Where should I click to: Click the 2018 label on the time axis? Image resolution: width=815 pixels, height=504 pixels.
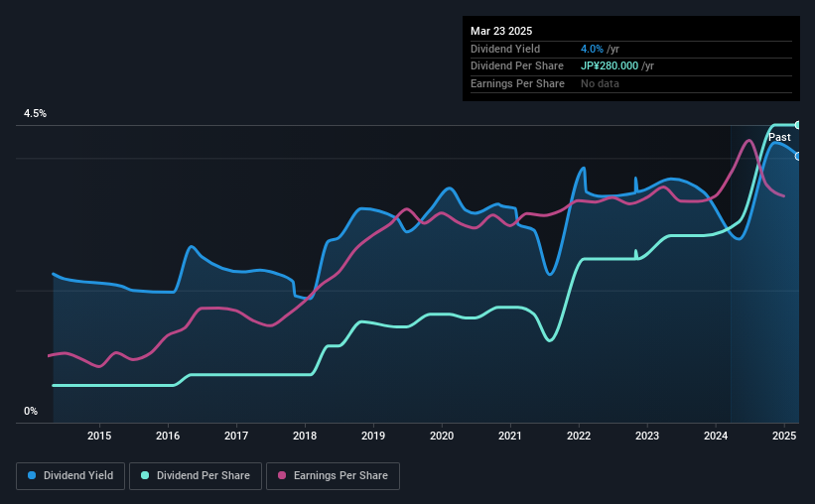(x=305, y=436)
